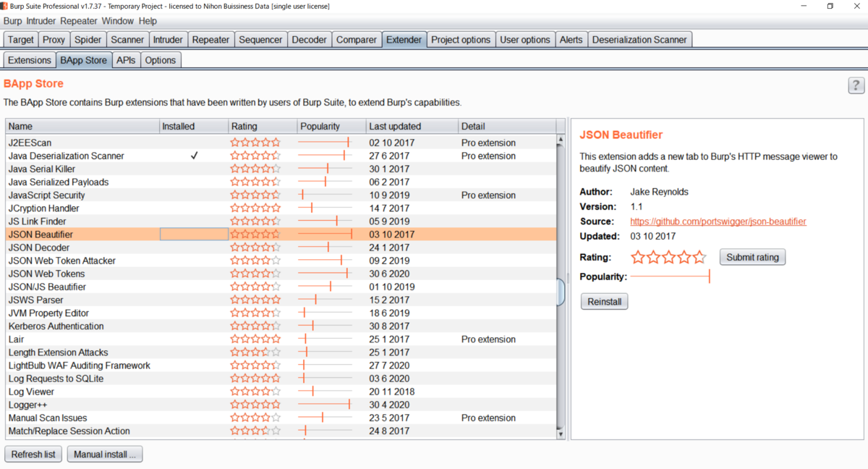Click the Submit rating button
This screenshot has width=868, height=469.
[752, 257]
